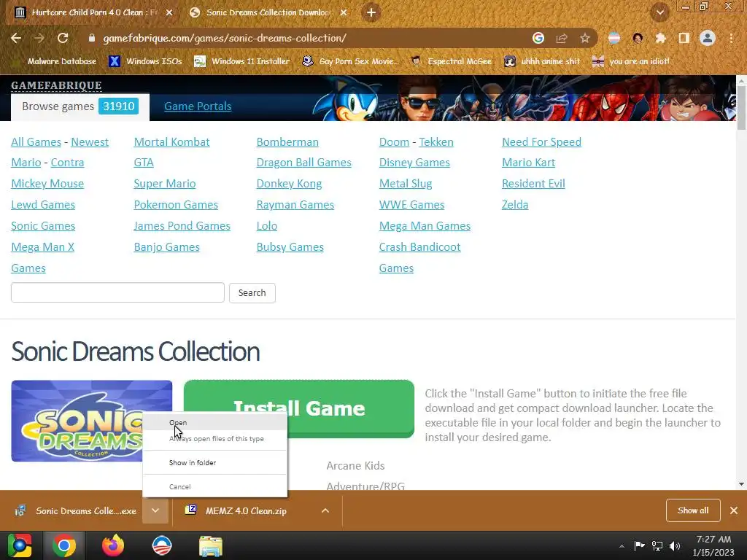Open the Malware Database bookmark

pyautogui.click(x=54, y=61)
